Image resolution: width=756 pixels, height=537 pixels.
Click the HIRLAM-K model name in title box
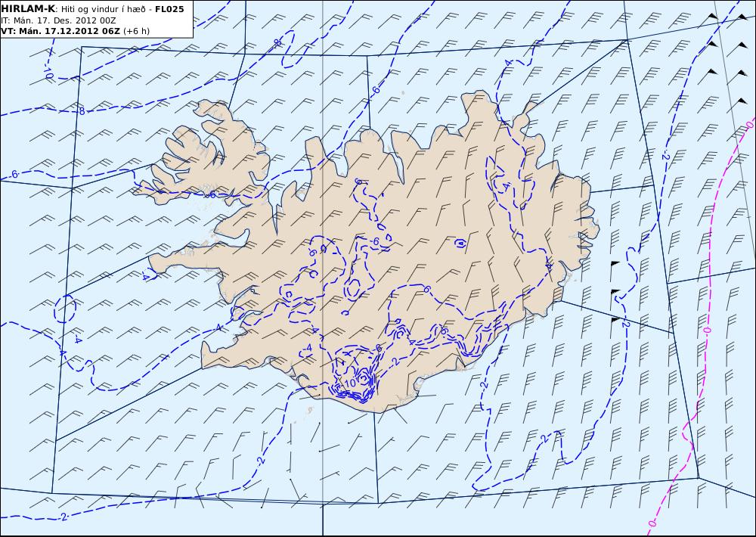coord(28,9)
